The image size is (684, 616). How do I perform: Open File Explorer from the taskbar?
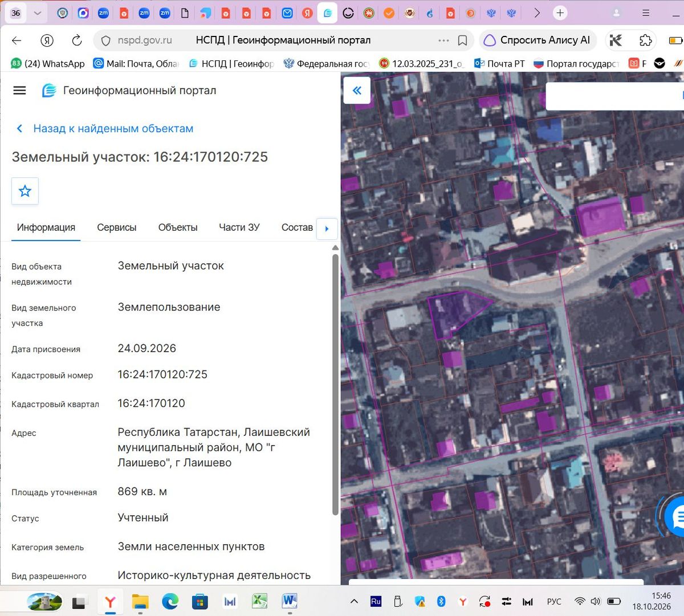pyautogui.click(x=140, y=601)
